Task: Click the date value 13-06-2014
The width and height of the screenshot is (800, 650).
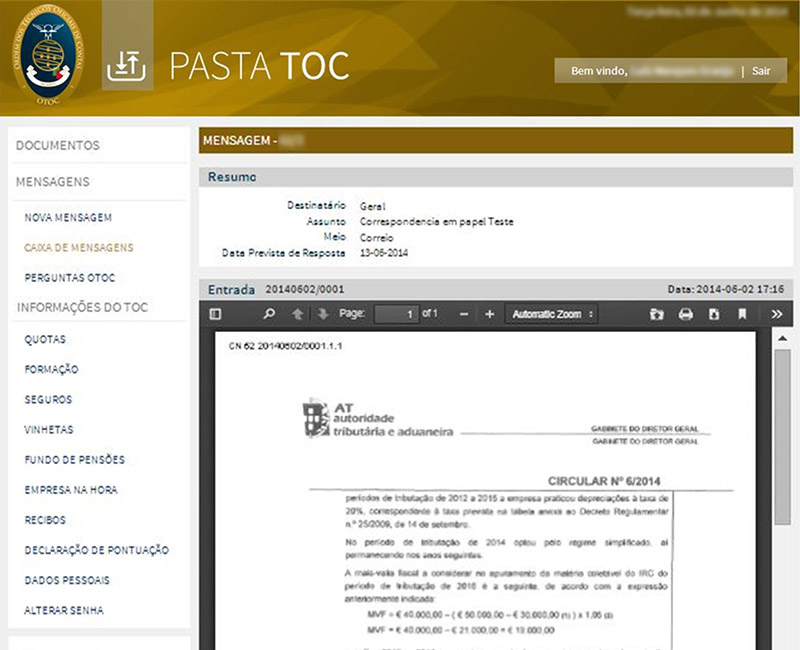Action: [384, 253]
